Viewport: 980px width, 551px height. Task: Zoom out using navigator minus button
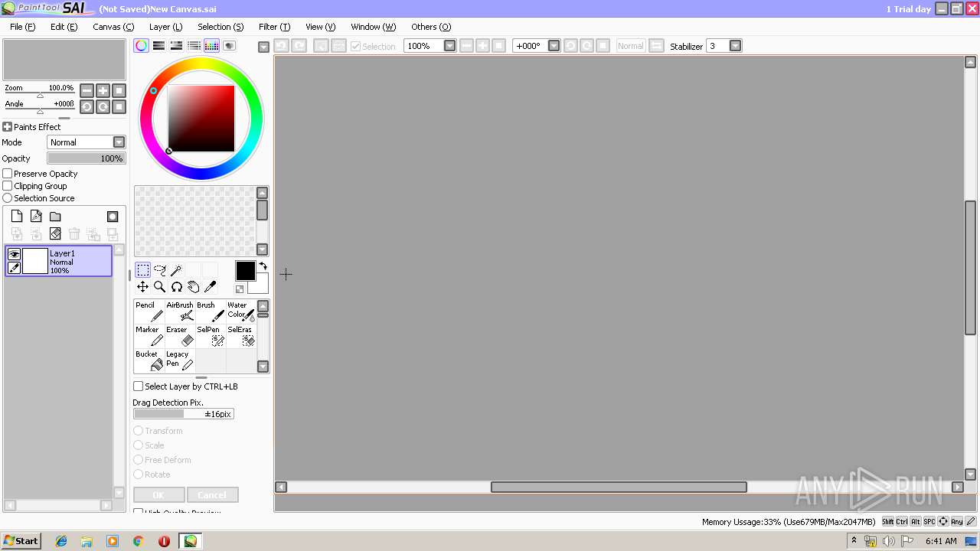[87, 90]
